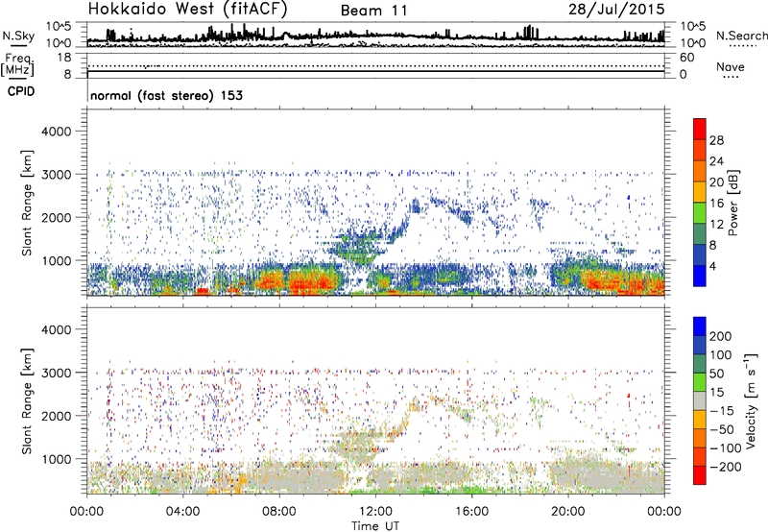Select the '4' Power colorbar tick label
Screen dimensions: 768x532
[x=713, y=266]
